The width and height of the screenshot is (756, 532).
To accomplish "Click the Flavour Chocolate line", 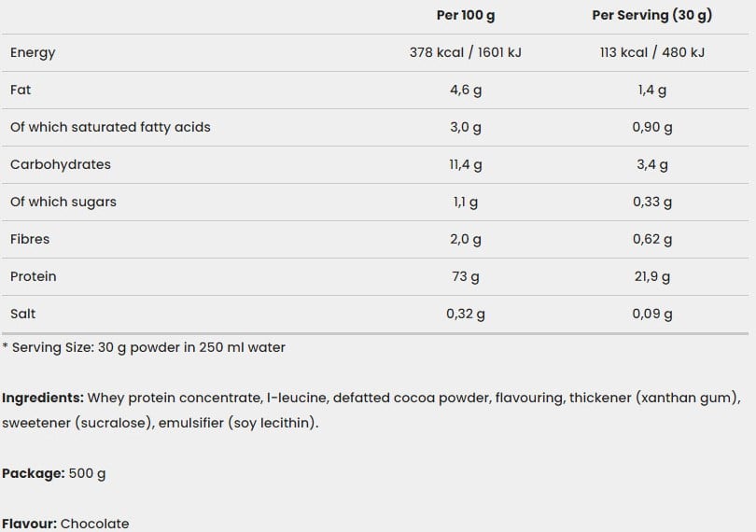I will pos(65,524).
